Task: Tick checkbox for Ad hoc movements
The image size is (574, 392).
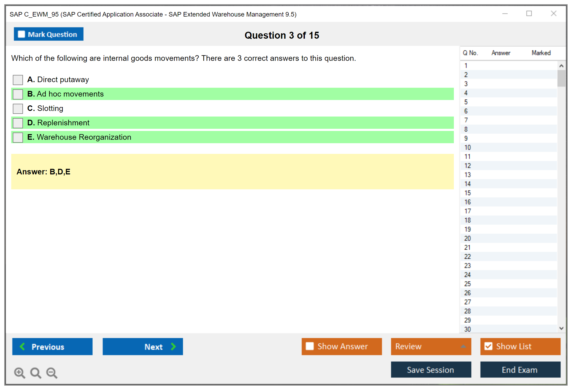Action: [x=18, y=94]
